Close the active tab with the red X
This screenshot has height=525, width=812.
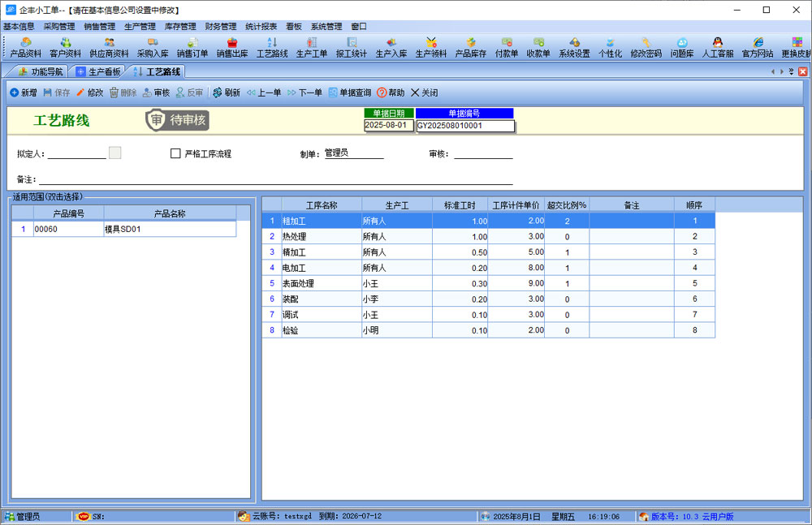click(803, 72)
